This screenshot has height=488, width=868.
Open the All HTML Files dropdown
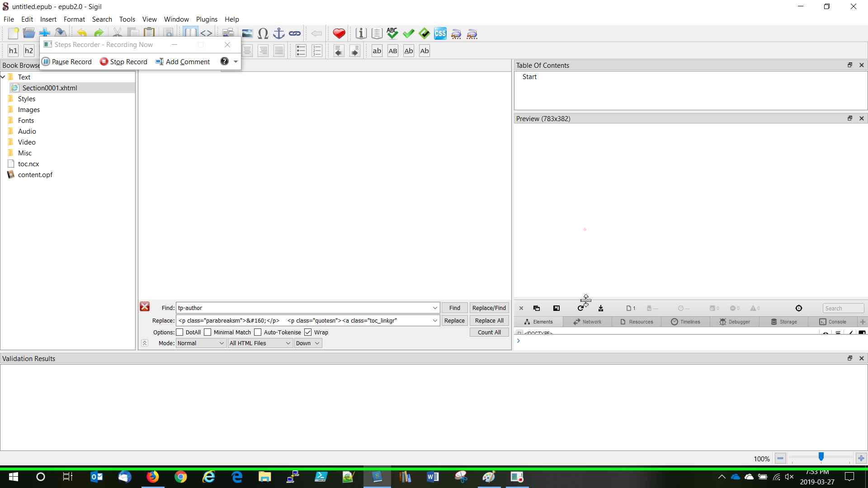coord(260,343)
